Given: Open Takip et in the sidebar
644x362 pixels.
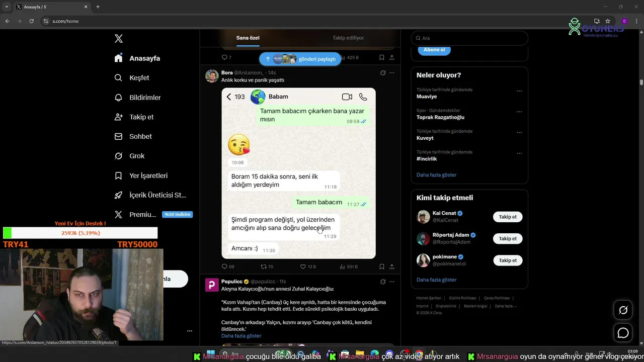Looking at the screenshot, I should [134, 117].
